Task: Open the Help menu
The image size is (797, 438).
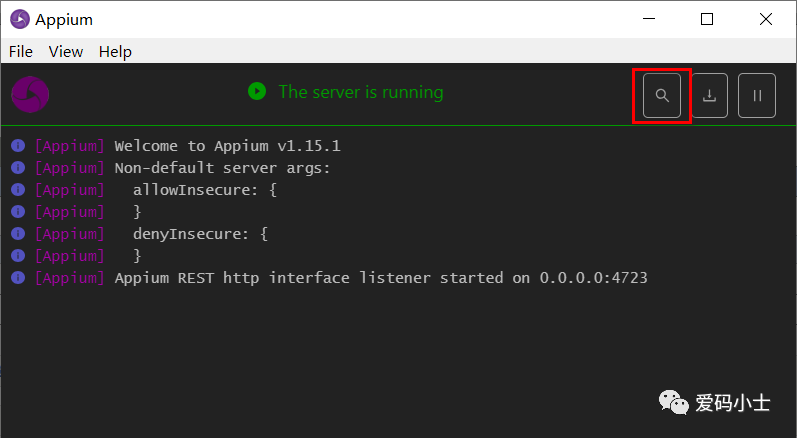Action: 115,51
